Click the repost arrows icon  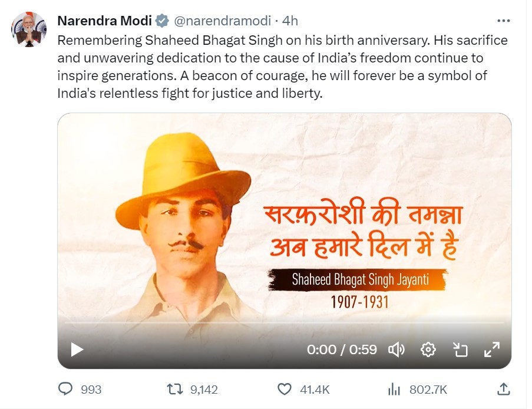pyautogui.click(x=175, y=389)
